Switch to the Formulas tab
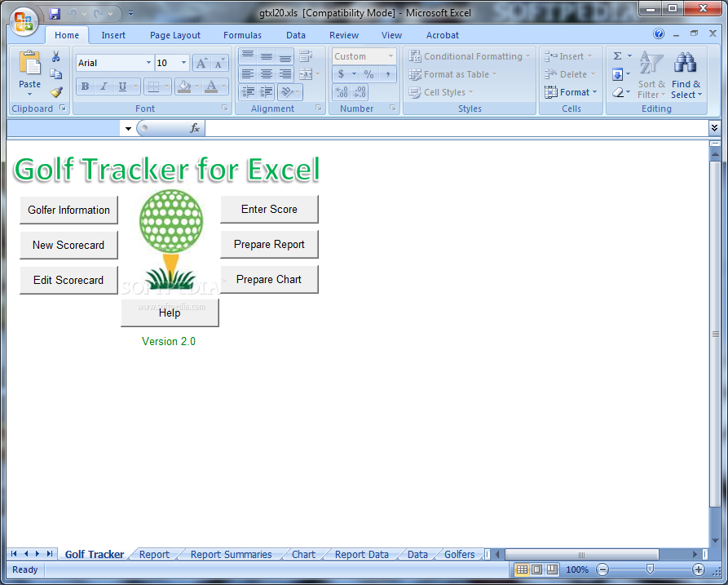Screen dimensions: 728x585 point(242,35)
